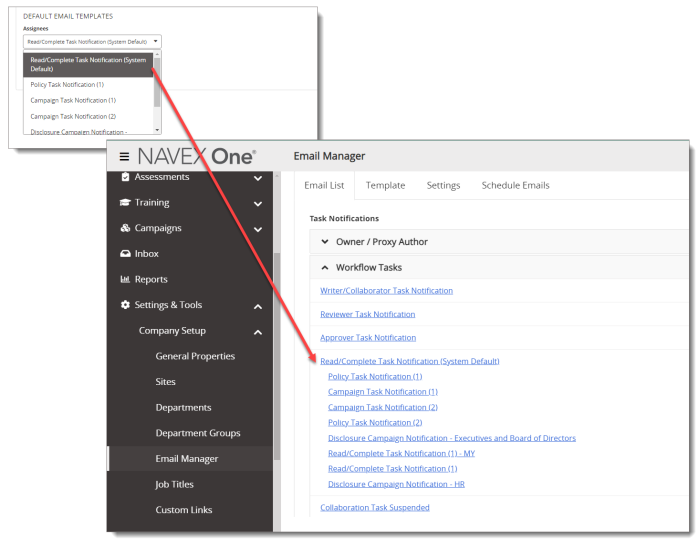The width and height of the screenshot is (699, 544).
Task: Open Sites under Company Setup
Action: 165,382
